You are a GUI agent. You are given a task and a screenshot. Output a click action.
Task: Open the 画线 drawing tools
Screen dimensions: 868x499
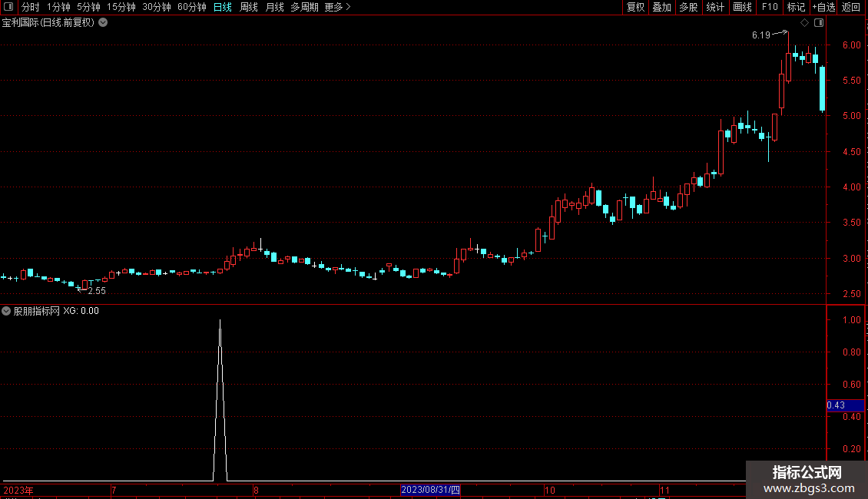tap(742, 7)
